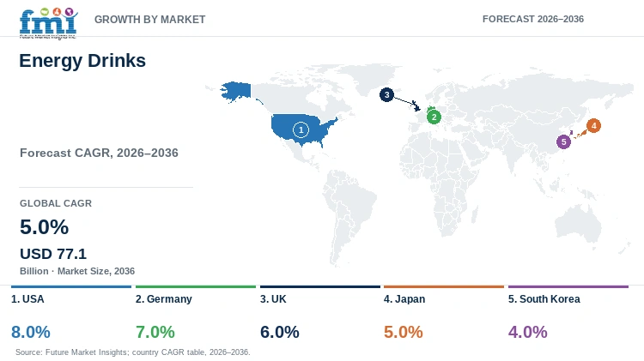
Task: Click the Energy Drinks title
Action: pos(82,61)
